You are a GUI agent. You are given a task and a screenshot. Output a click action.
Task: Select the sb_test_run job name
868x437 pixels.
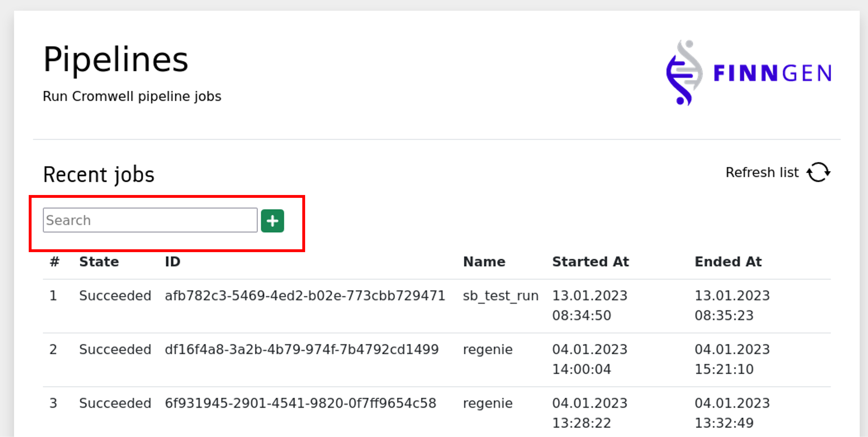500,296
